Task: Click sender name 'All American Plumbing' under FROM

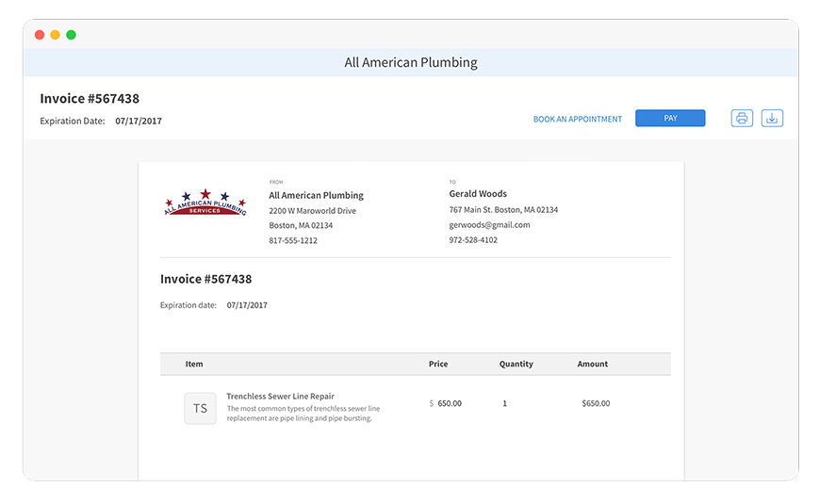Action: coord(316,195)
